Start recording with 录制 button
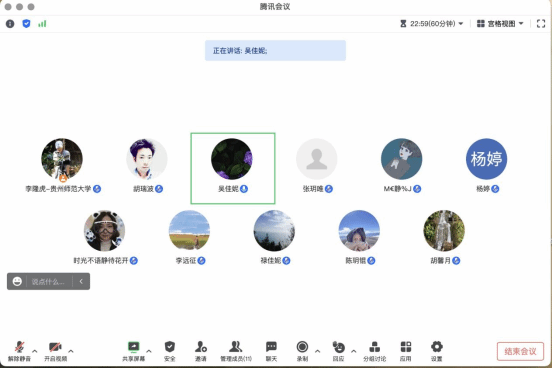The image size is (552, 368). click(x=302, y=351)
